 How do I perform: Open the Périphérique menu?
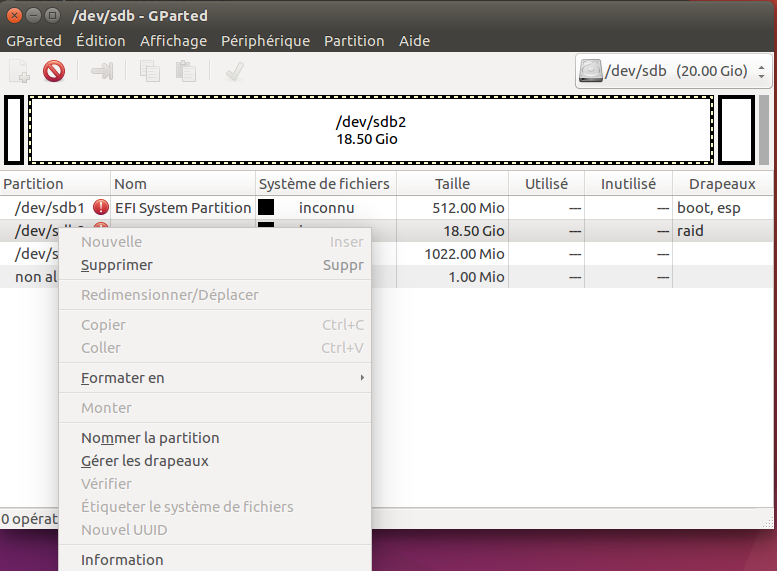click(x=265, y=41)
